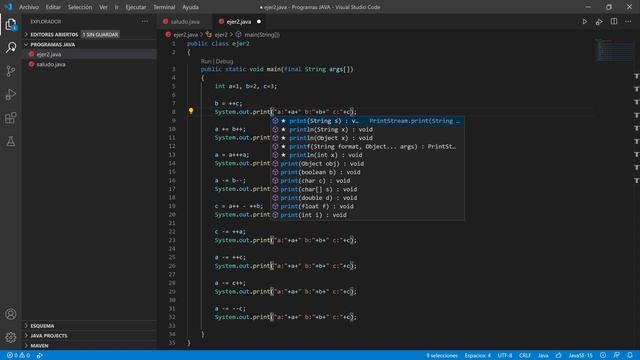Open the Run and Debug view
The image size is (640, 360).
coord(11,95)
